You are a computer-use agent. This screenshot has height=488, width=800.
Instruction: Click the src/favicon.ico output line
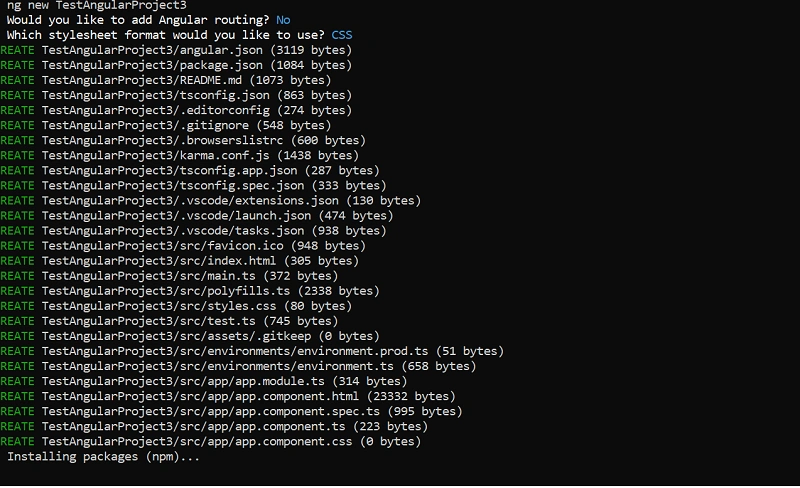pos(183,246)
